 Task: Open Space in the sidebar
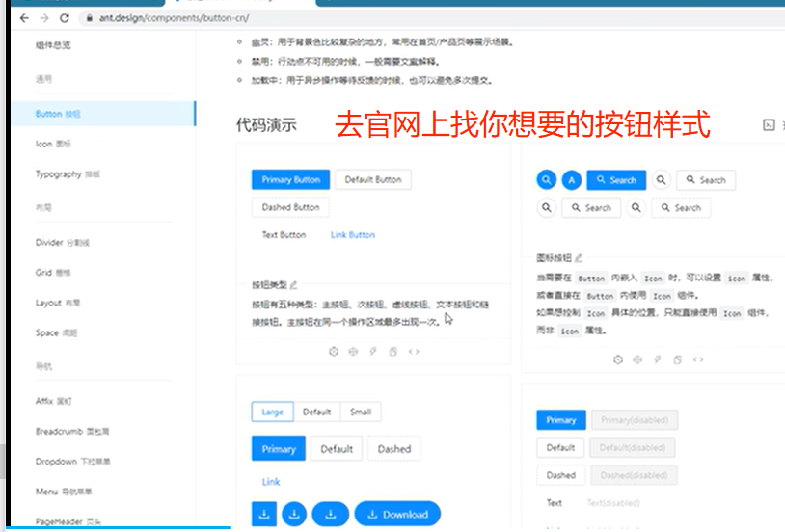click(x=56, y=332)
